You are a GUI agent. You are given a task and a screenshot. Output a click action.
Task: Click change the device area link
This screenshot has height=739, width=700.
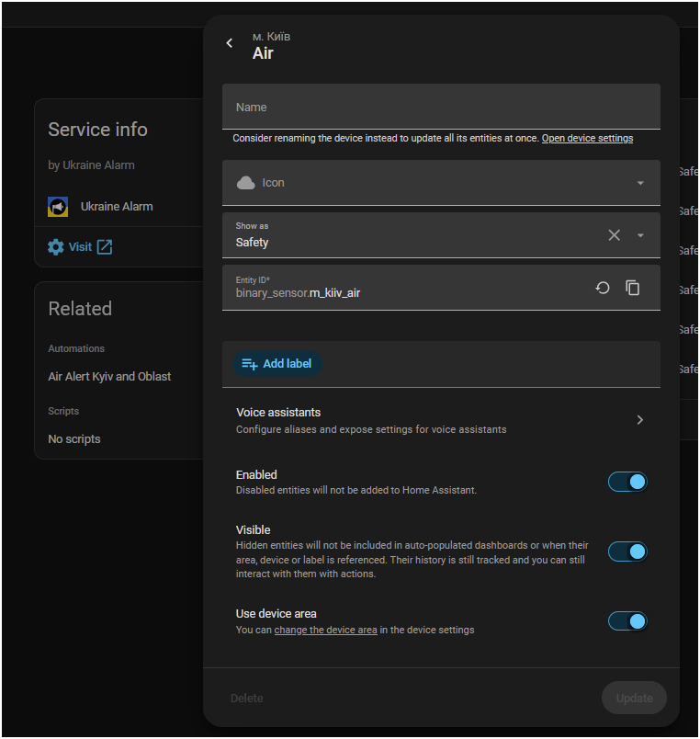point(325,631)
